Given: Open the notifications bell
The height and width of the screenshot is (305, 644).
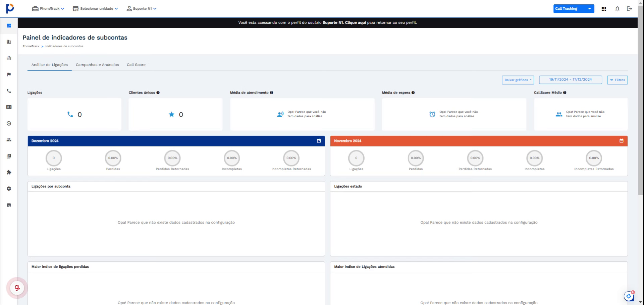Looking at the screenshot, I should pos(617,9).
